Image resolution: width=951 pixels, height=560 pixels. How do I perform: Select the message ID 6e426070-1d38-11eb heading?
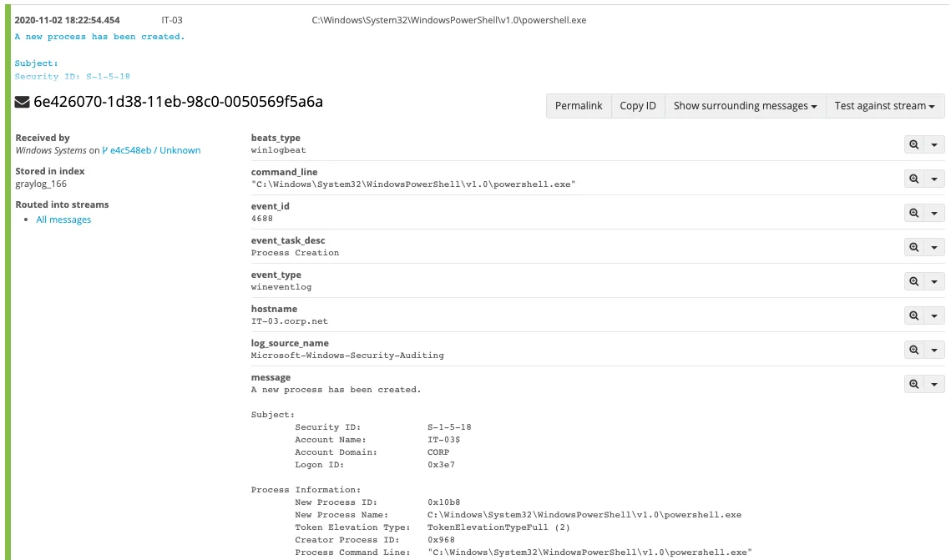tap(179, 102)
